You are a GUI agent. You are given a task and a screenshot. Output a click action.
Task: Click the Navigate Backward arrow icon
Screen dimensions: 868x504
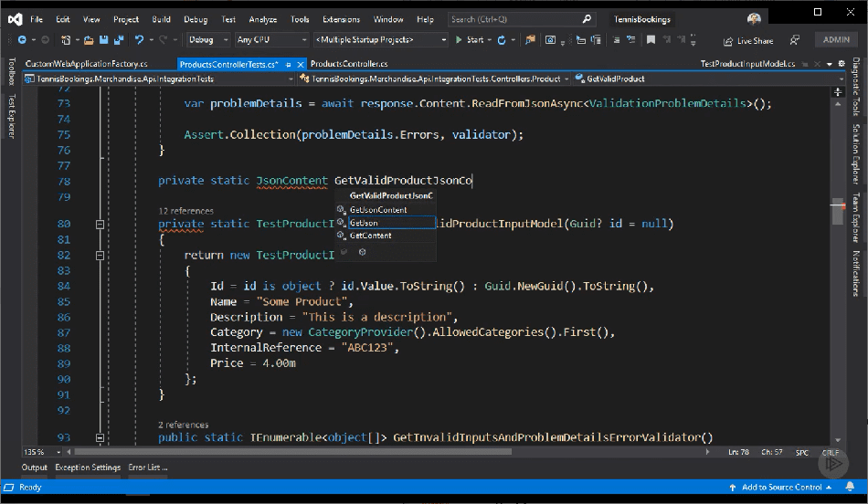pos(22,40)
